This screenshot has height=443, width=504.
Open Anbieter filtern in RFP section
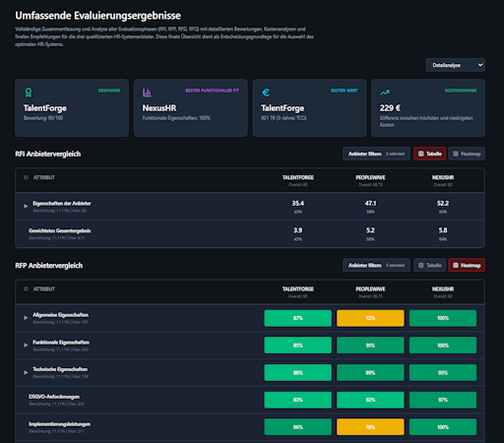pos(376,265)
